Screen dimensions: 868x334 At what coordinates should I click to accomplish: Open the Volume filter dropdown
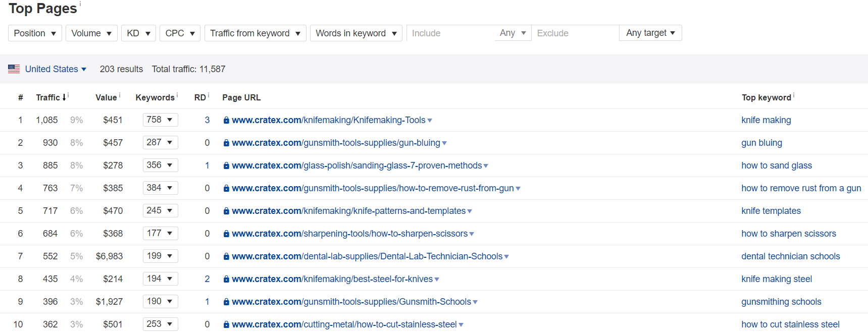[x=91, y=33]
